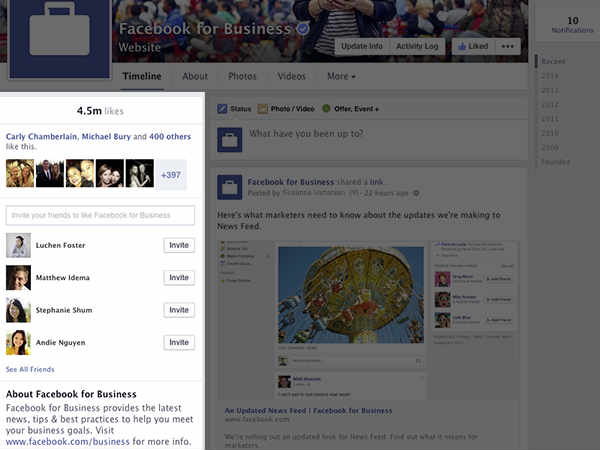Expand the Offer, Event + option
Screen dimensions: 600x450
351,109
